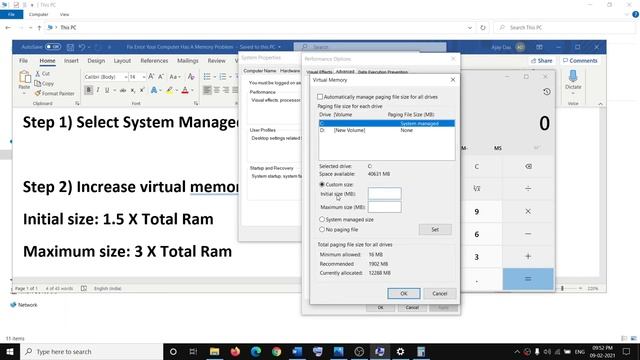Click the Save icon in Word title bar
Image resolution: width=640 pixels, height=360 pixels.
[x=70, y=47]
